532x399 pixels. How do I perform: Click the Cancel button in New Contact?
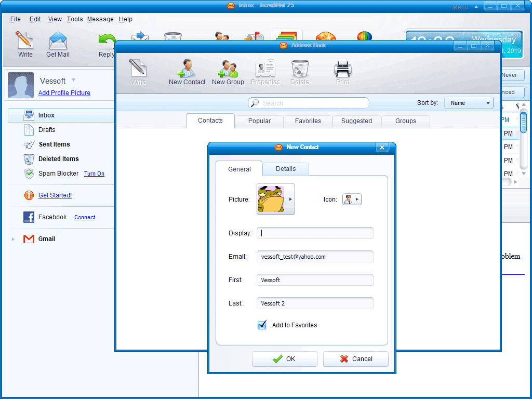[355, 359]
